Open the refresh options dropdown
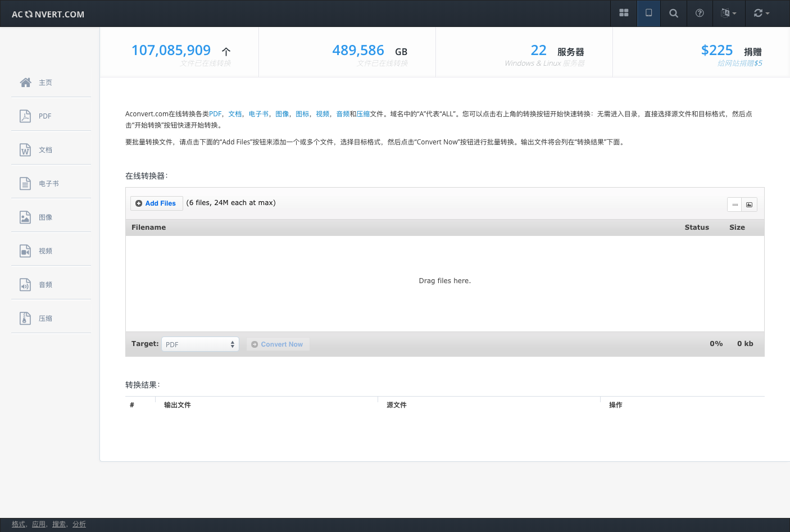The width and height of the screenshot is (790, 532). coord(761,13)
